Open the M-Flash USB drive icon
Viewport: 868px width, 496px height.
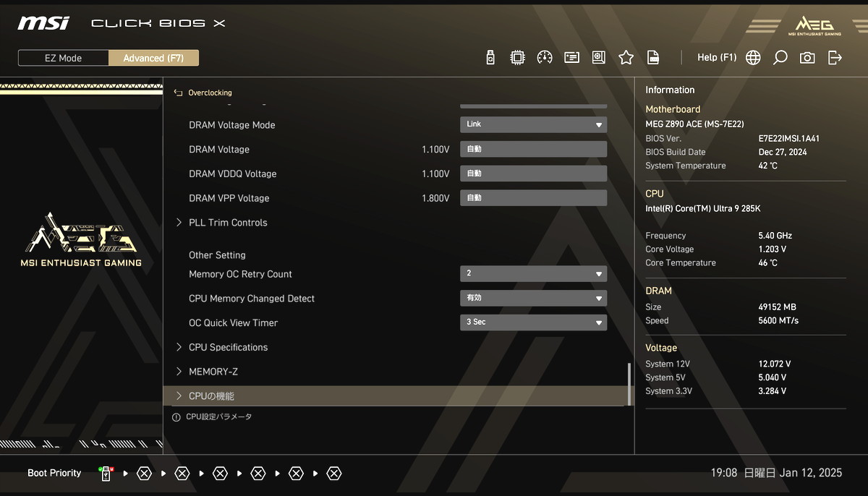tap(490, 58)
